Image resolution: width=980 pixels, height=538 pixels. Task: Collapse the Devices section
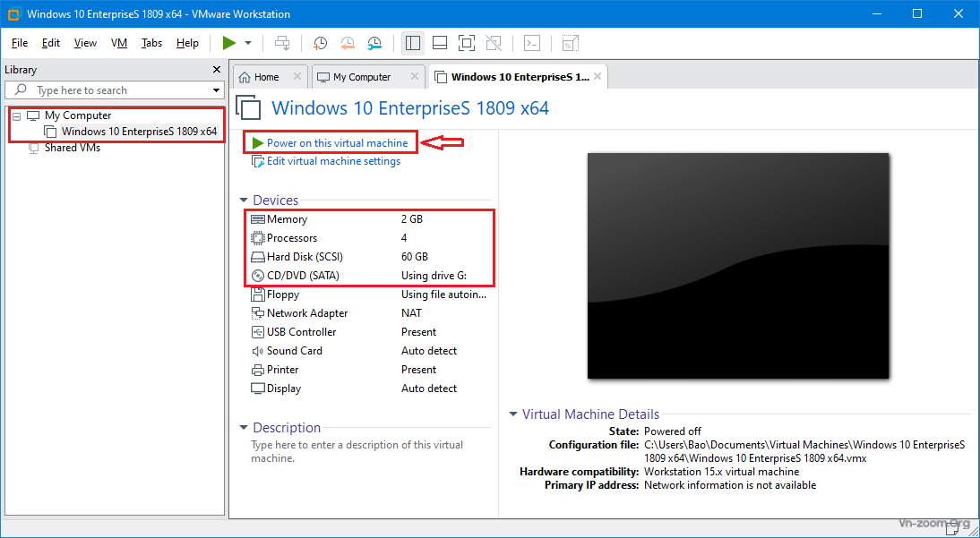[244, 201]
